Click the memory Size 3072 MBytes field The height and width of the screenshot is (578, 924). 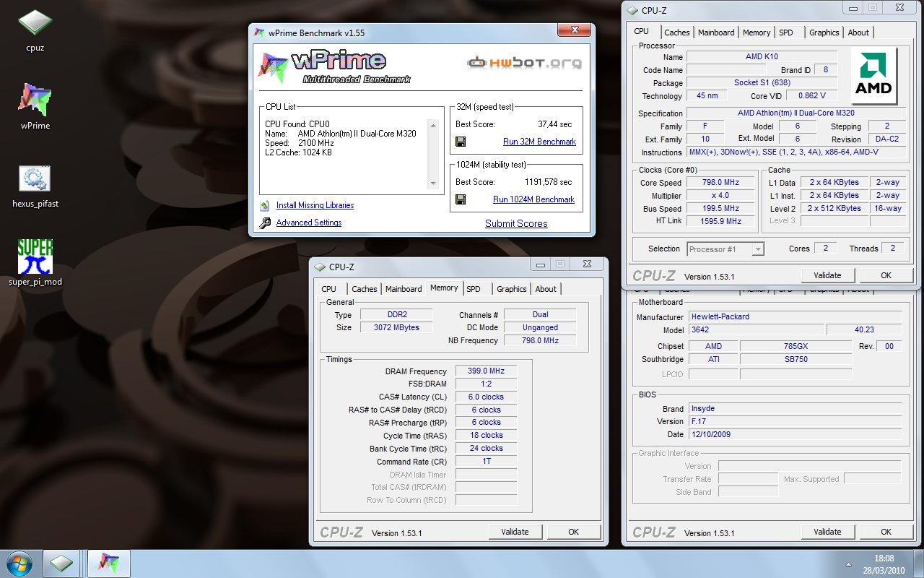point(396,327)
